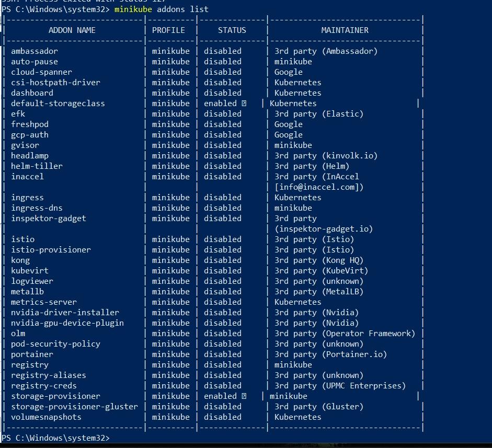The height and width of the screenshot is (448, 492).
Task: Click 'enabled' status in default-storageclass row
Action: click(220, 104)
